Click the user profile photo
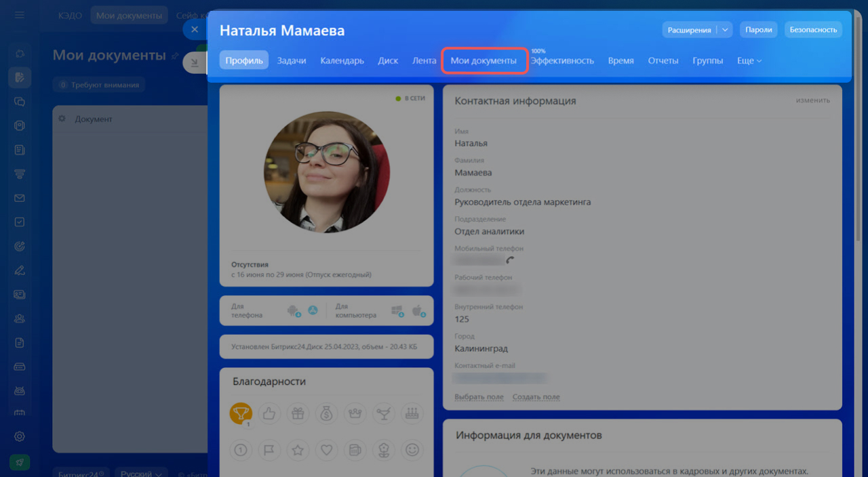The height and width of the screenshot is (477, 868). pyautogui.click(x=327, y=172)
